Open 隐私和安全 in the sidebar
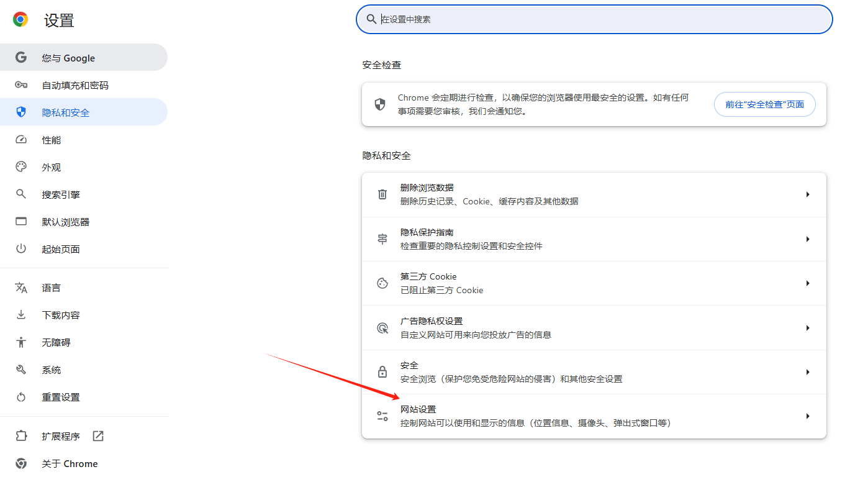The image size is (868, 500). 66,112
